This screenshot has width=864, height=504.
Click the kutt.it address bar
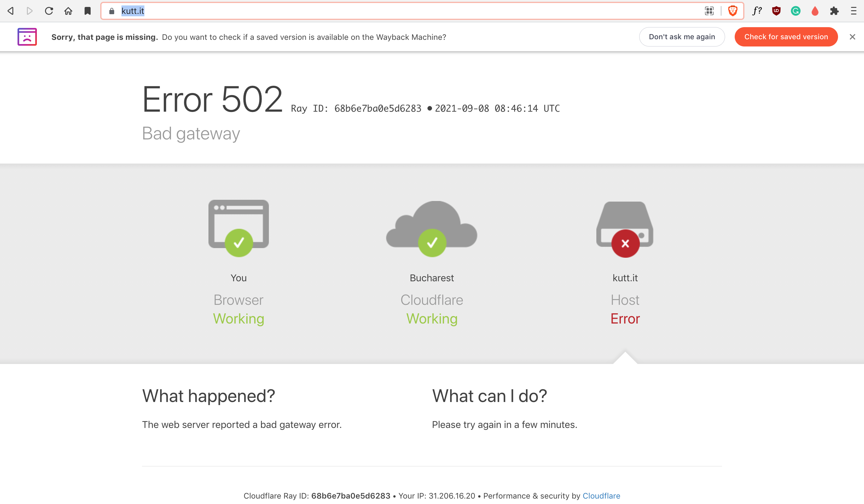point(133,11)
